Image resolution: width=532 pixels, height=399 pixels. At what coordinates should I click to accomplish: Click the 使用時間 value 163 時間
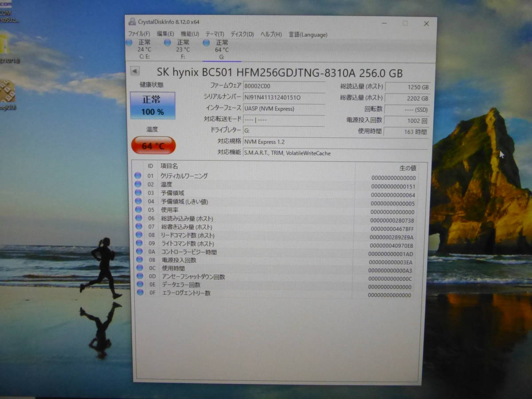[406, 132]
